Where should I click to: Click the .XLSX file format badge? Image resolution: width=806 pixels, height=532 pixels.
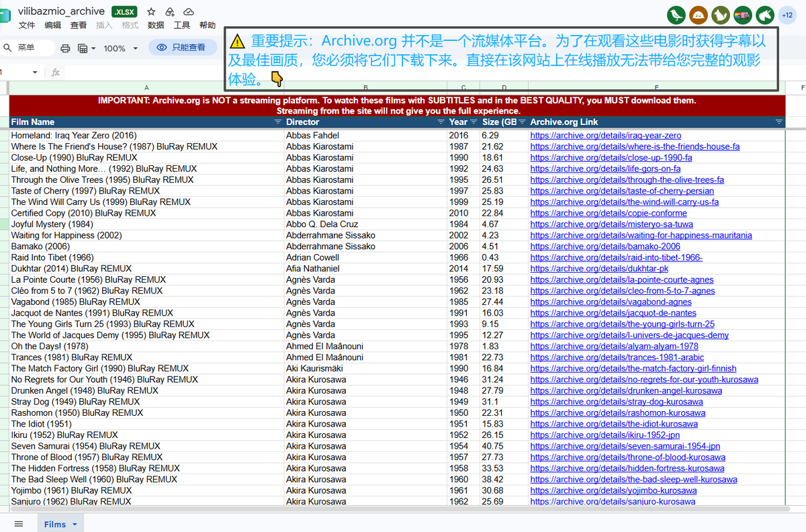pyautogui.click(x=124, y=11)
